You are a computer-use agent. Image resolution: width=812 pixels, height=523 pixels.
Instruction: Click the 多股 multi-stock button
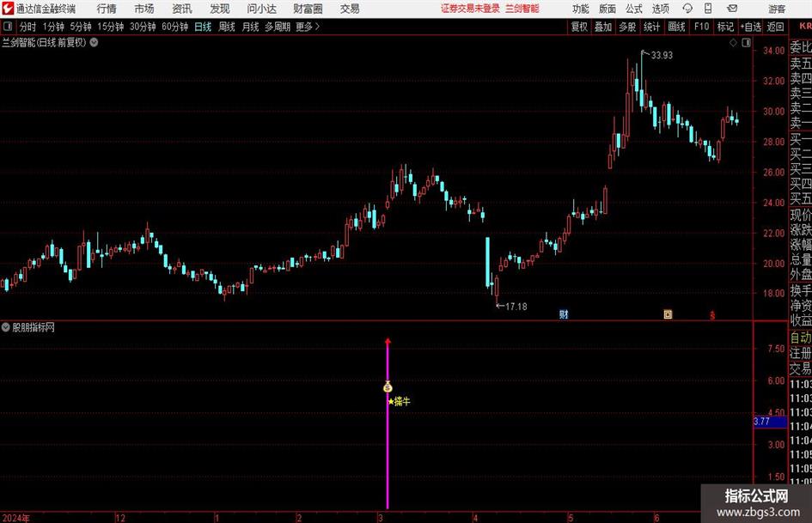click(627, 27)
